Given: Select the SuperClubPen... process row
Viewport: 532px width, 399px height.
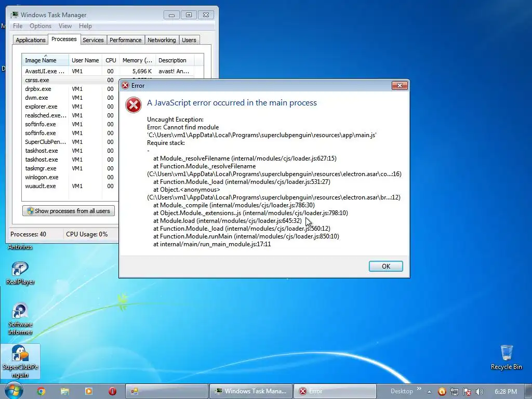Looking at the screenshot, I should pyautogui.click(x=71, y=142).
